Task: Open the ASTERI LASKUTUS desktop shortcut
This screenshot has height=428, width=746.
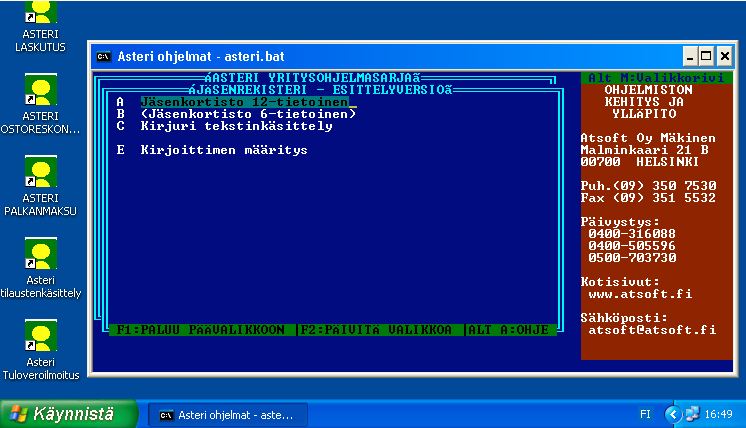Action: tap(40, 27)
